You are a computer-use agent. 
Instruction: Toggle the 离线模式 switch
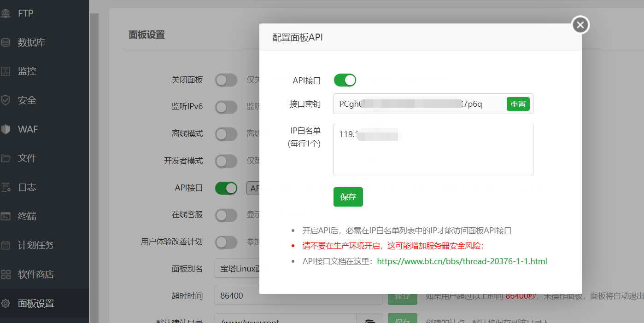226,134
